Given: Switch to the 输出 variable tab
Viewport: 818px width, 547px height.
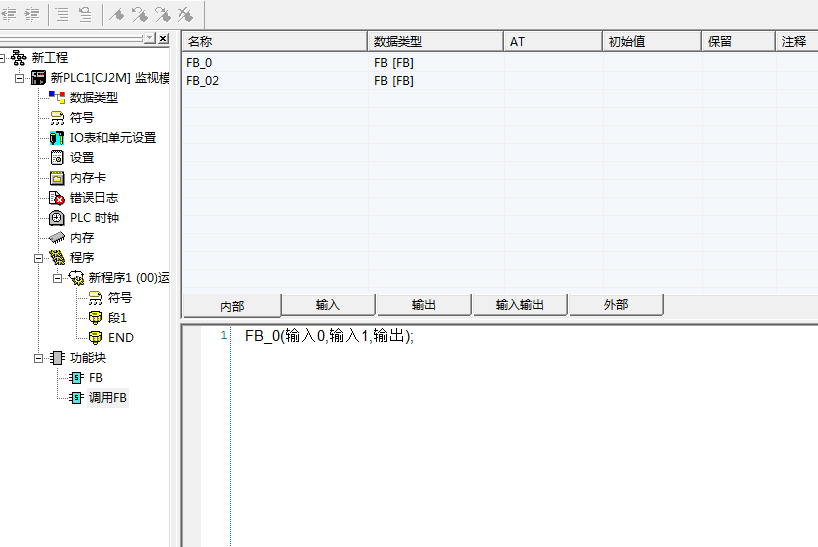Looking at the screenshot, I should click(424, 305).
